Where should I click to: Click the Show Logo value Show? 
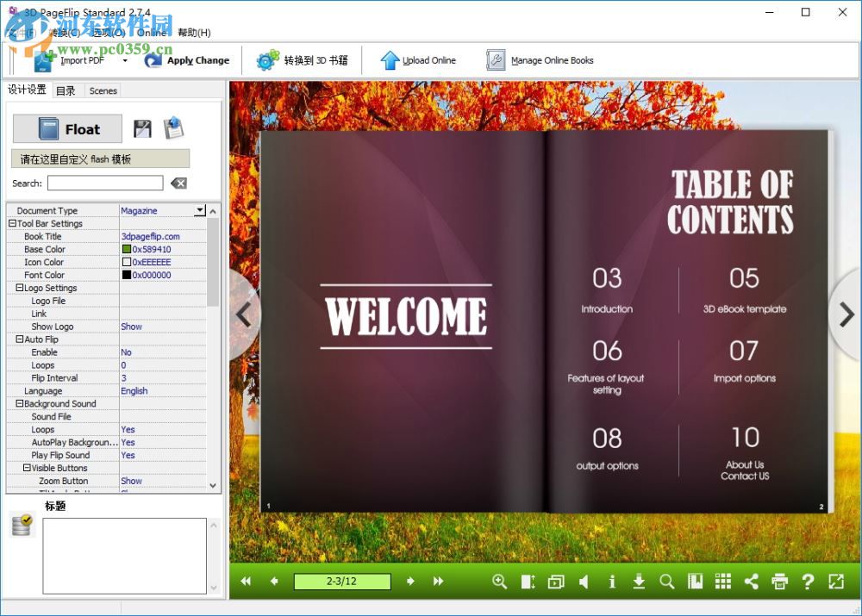click(x=131, y=327)
